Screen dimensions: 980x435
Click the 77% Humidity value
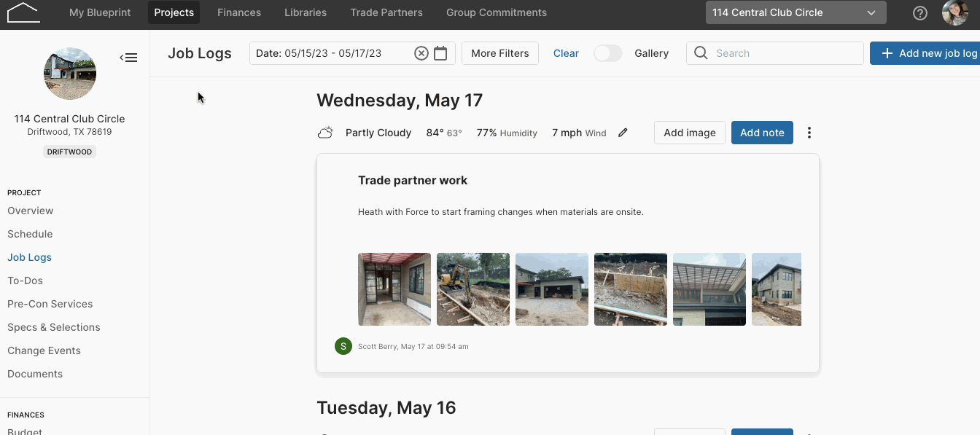click(x=507, y=133)
